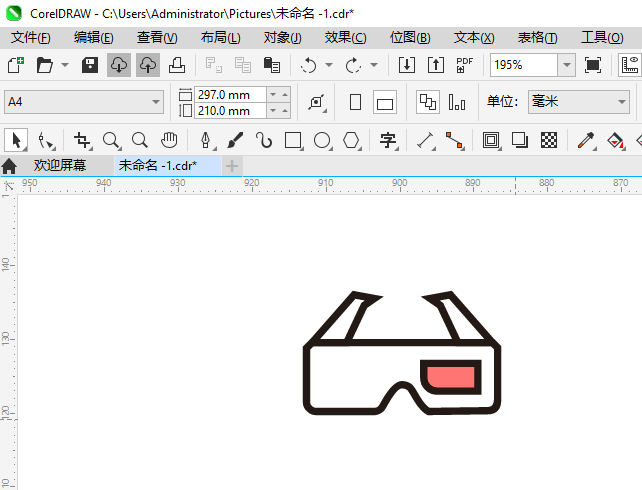Switch to the 欢迎屏幕 tab
Viewport: 642px width, 490px height.
(60, 165)
